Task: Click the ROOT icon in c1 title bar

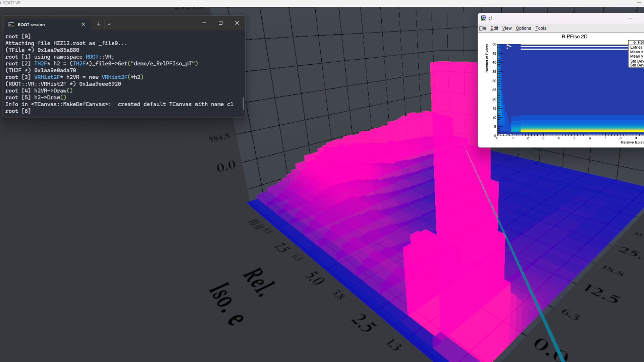Action: coord(483,18)
